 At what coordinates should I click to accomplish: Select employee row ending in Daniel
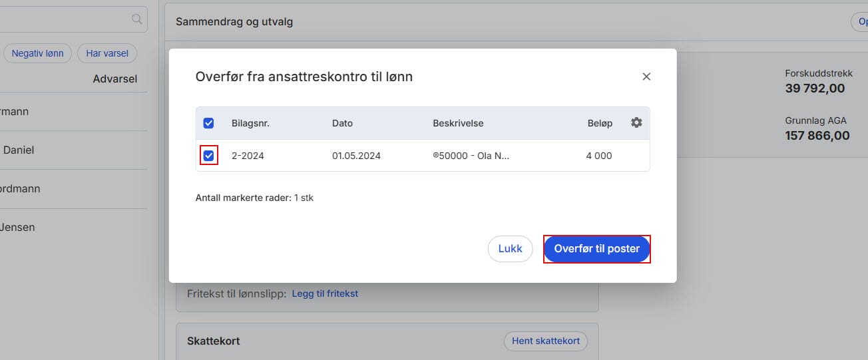[73, 150]
